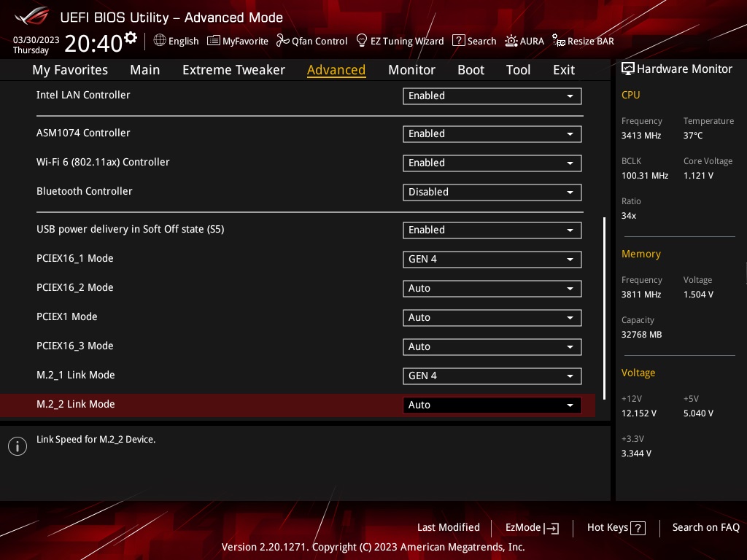The image size is (747, 560).
Task: Click memory voltage value 1.504 V
Action: click(698, 295)
